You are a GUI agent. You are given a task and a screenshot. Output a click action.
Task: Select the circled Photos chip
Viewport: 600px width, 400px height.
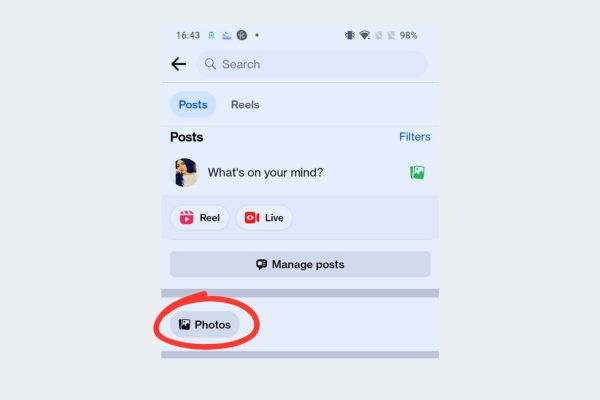click(205, 325)
